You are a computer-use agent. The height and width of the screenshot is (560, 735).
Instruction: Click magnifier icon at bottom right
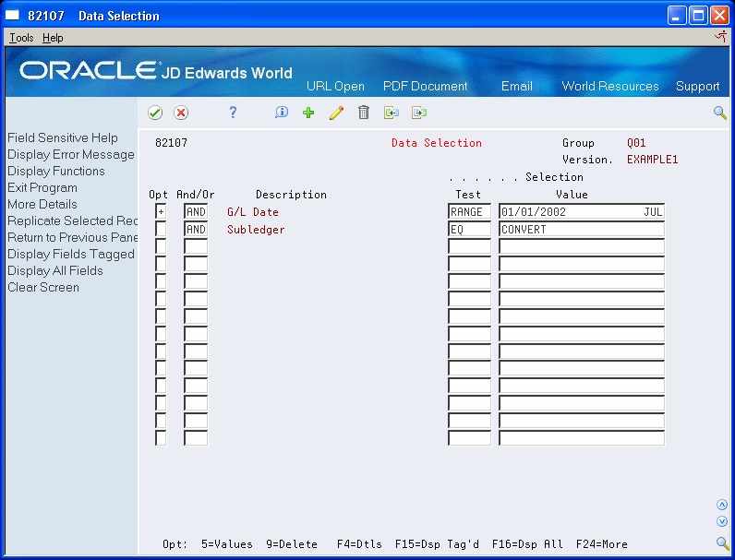pos(722,542)
